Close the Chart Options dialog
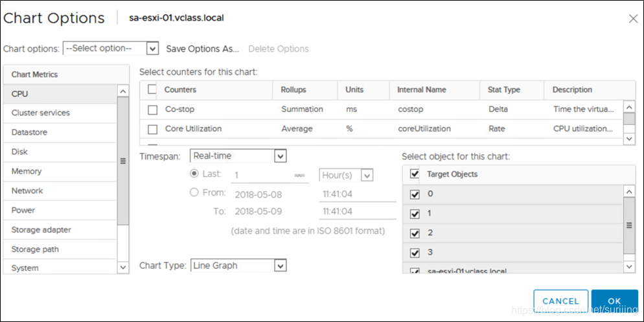644x322 pixels. tap(633, 19)
